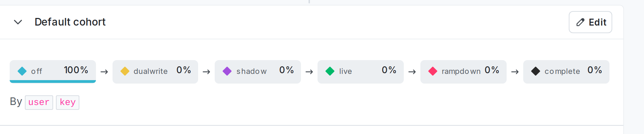Select the green live diamond icon

tap(330, 71)
